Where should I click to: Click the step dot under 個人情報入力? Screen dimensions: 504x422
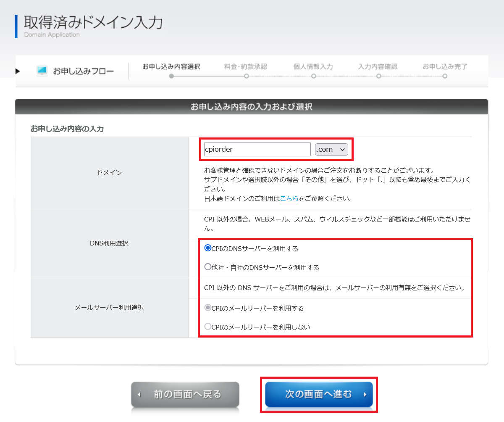tap(313, 76)
